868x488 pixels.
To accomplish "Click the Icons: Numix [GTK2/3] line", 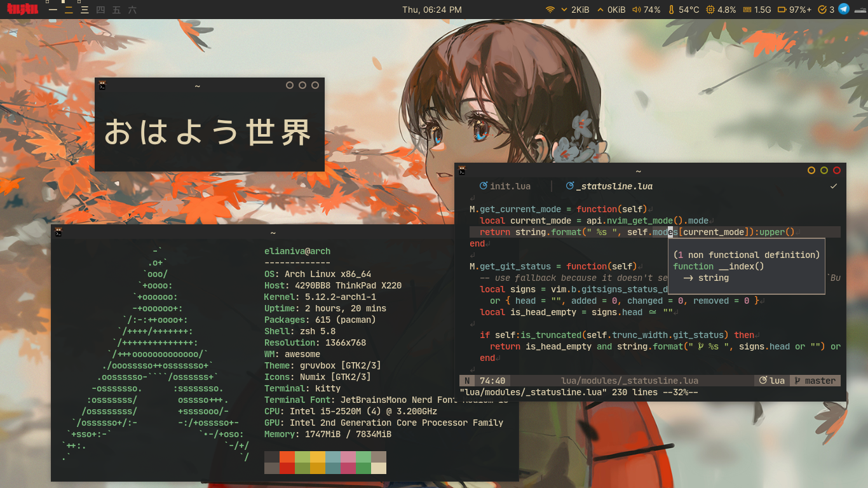I will click(x=318, y=377).
